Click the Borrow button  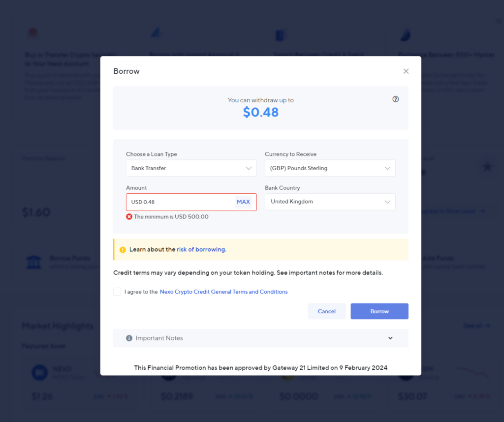[x=379, y=311]
